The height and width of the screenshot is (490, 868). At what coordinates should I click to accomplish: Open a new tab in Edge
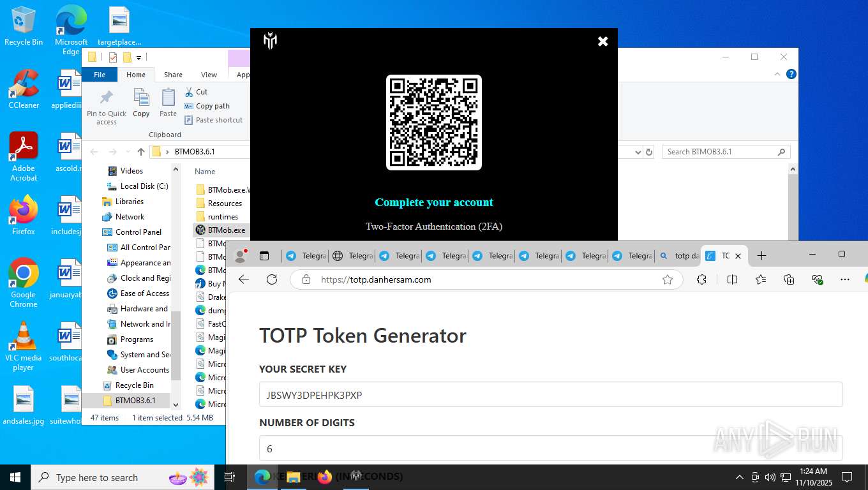click(x=761, y=256)
